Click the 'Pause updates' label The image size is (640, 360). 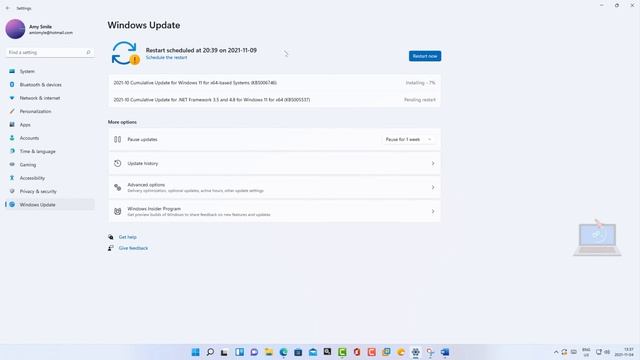click(142, 140)
